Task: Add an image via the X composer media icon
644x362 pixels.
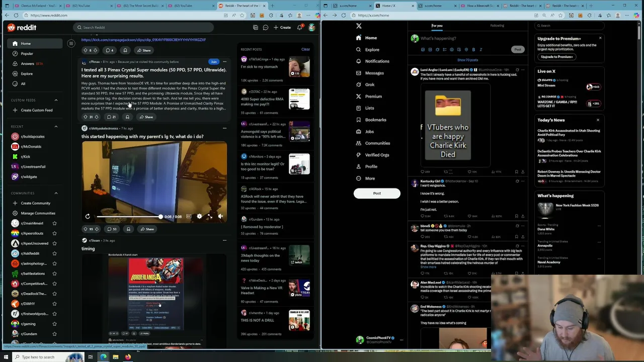Action: coord(423,50)
